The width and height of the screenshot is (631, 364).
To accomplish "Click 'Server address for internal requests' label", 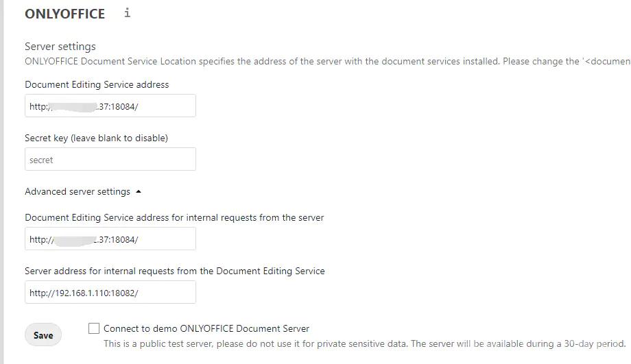I will coord(175,271).
